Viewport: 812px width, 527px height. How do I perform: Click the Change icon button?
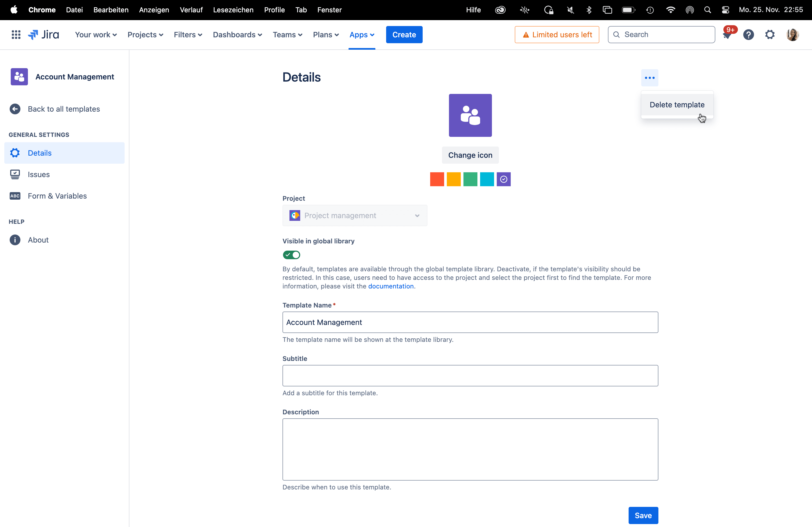pyautogui.click(x=470, y=155)
